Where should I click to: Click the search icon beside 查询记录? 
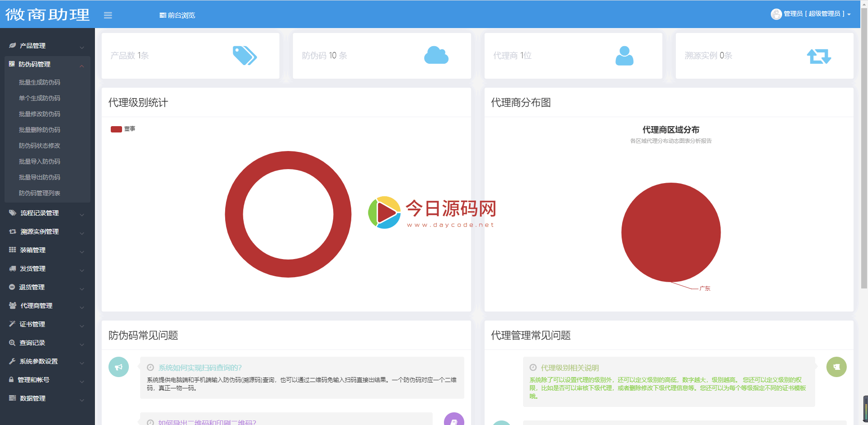[12, 343]
